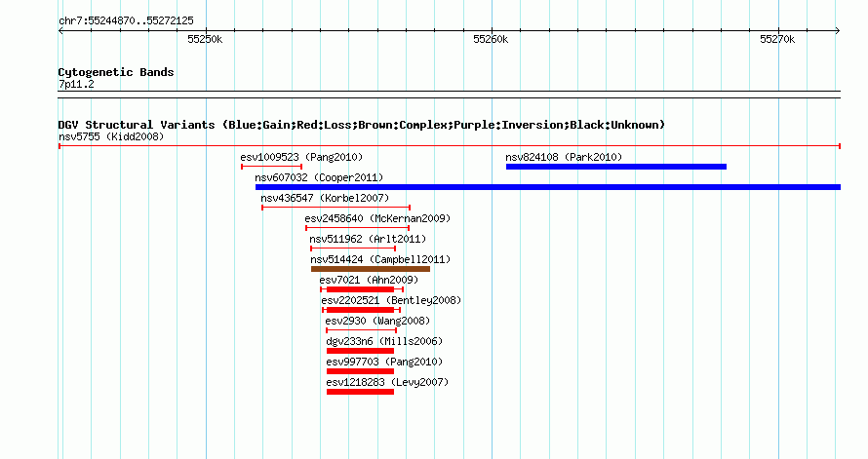Click the nsv607032 (Cooper2011) label
The width and height of the screenshot is (868, 459).
pyautogui.click(x=319, y=177)
